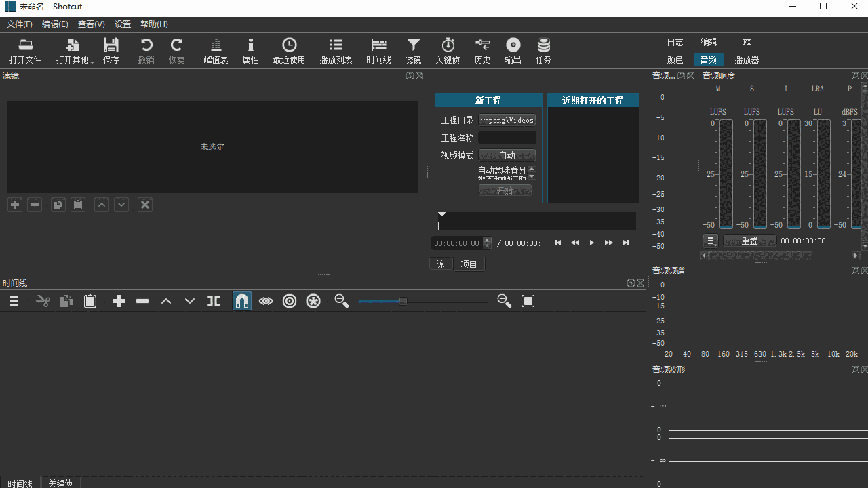This screenshot has width=868, height=488.
Task: Click the append clip icon in the timeline toolbar
Action: [x=118, y=301]
